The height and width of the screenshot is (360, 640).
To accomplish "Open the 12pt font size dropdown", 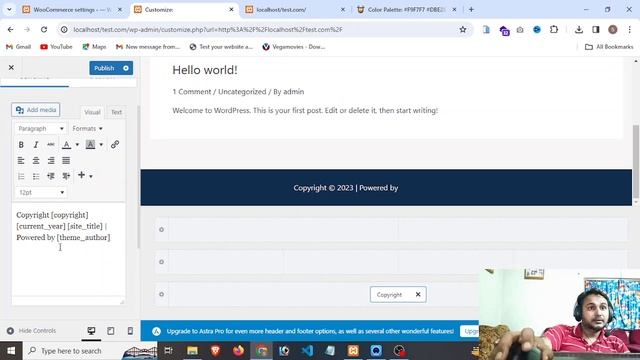I will pos(41,192).
